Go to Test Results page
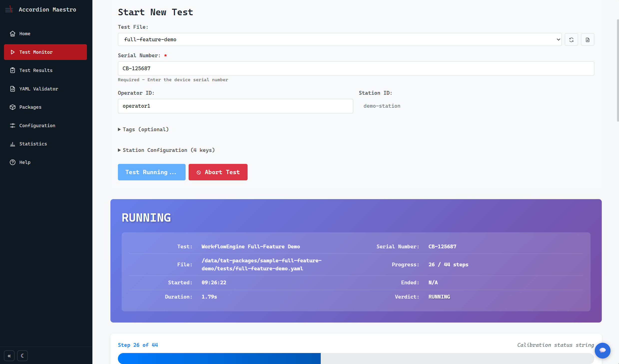The image size is (619, 364). click(45, 70)
